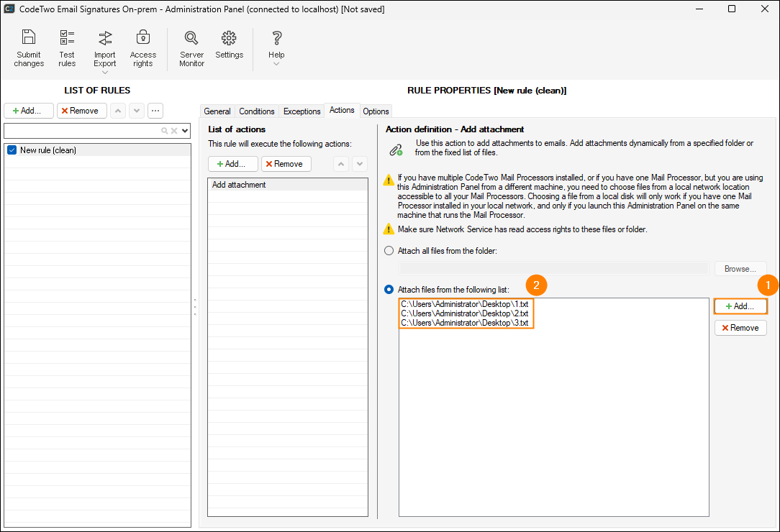
Task: Select Attach all files from the folder
Action: [x=389, y=251]
